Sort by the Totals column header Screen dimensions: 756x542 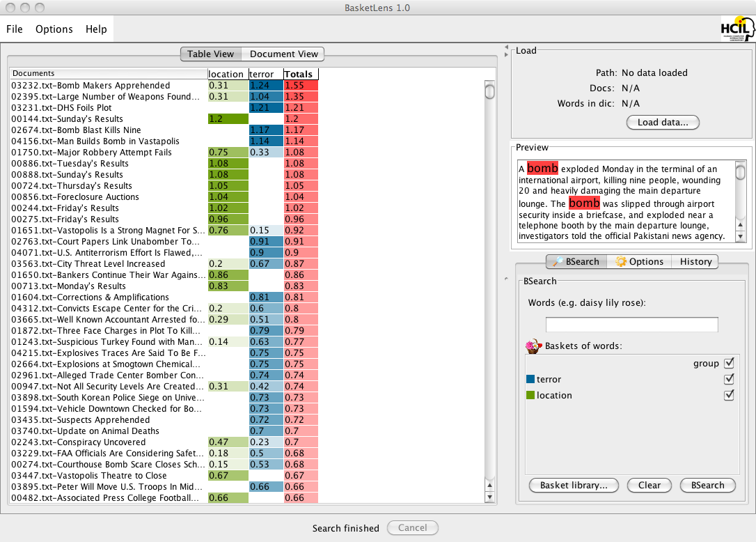(x=301, y=74)
